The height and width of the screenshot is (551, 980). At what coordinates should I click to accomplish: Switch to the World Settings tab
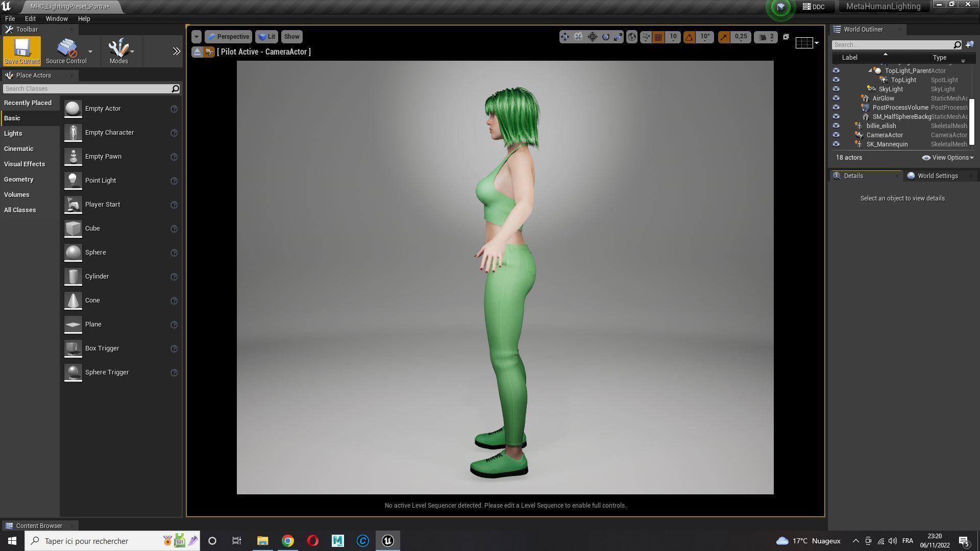point(937,176)
